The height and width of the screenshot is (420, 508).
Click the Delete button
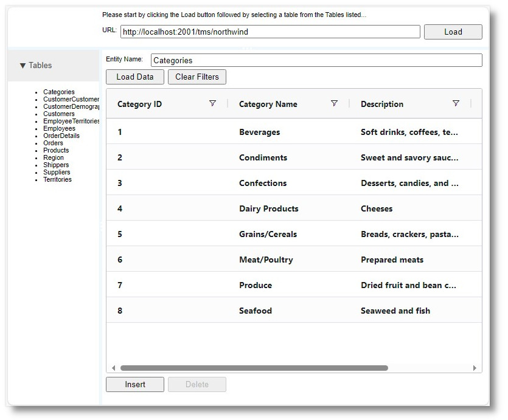tap(197, 384)
